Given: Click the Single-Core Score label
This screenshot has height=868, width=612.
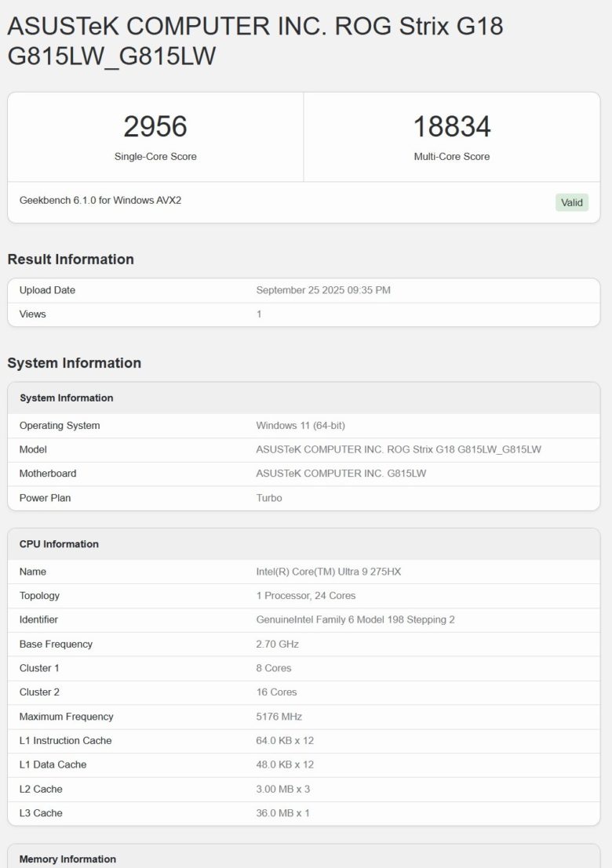Looking at the screenshot, I should pos(155,157).
